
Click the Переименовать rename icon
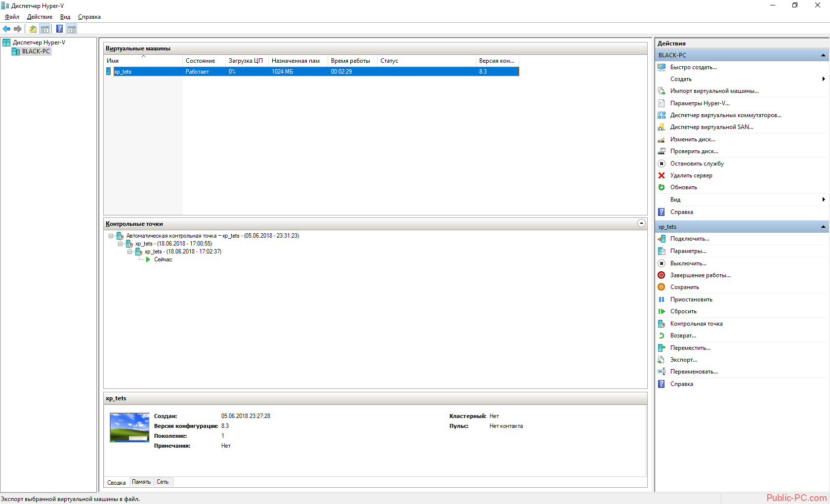click(x=662, y=372)
